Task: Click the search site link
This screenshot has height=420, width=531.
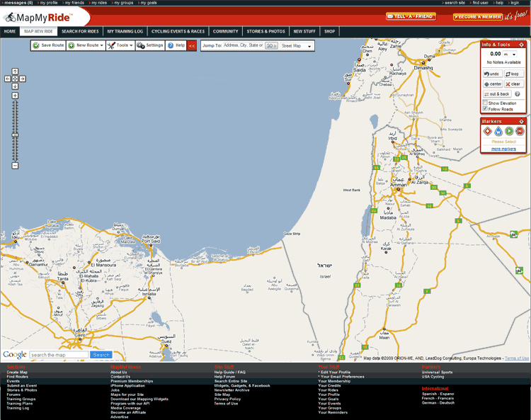Action: tap(455, 3)
